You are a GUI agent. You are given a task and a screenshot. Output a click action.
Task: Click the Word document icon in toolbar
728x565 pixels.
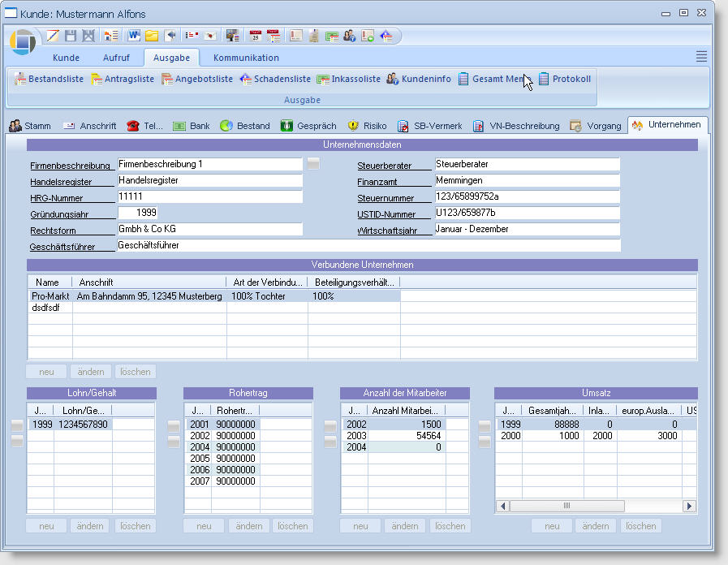(134, 36)
